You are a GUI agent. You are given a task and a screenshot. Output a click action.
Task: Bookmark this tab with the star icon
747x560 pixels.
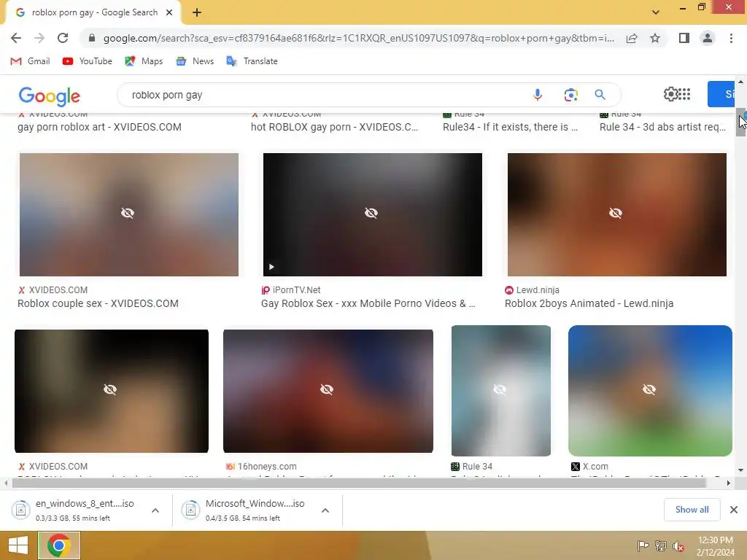[655, 38]
